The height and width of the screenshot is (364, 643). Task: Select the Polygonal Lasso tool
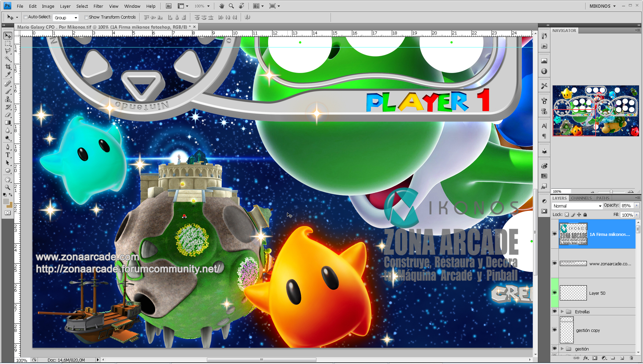click(8, 51)
